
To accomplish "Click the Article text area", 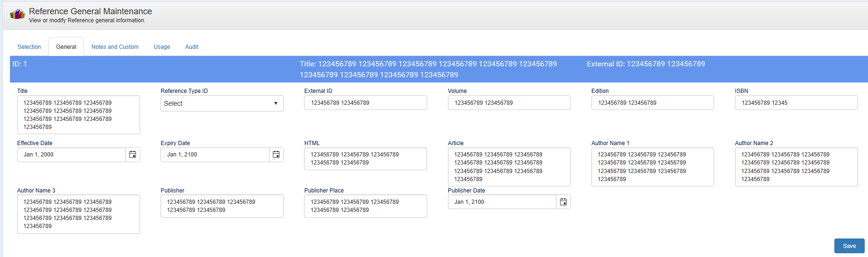I will [x=509, y=167].
